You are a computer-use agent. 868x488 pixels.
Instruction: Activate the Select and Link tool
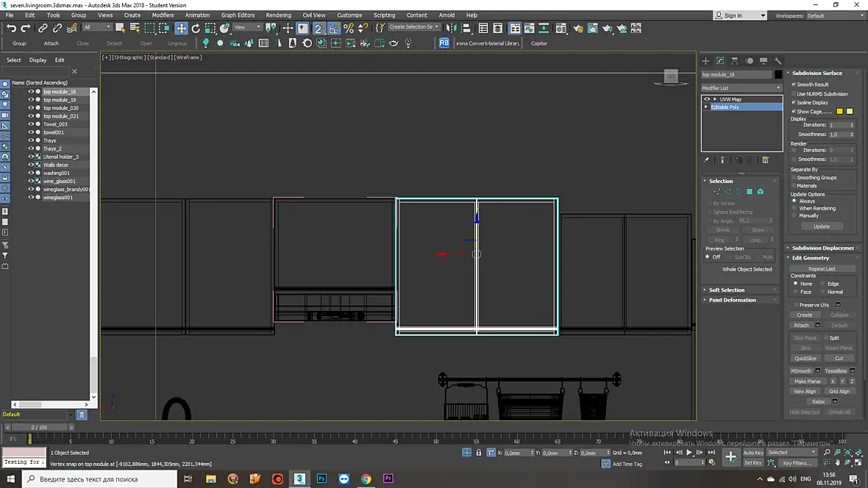point(43,28)
